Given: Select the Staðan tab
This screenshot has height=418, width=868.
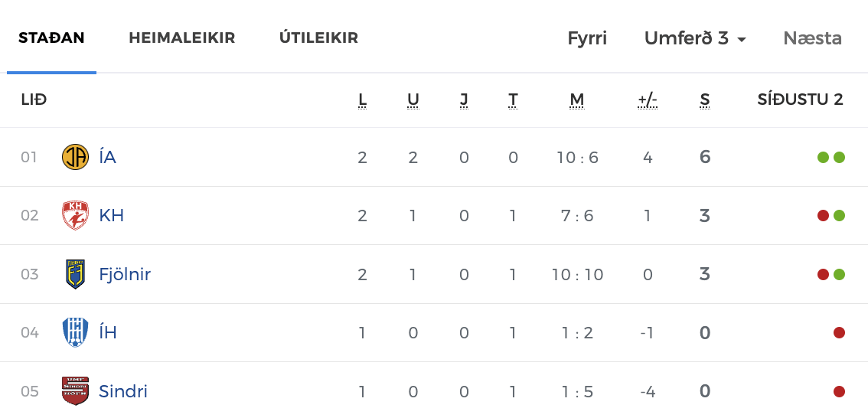Looking at the screenshot, I should point(51,38).
